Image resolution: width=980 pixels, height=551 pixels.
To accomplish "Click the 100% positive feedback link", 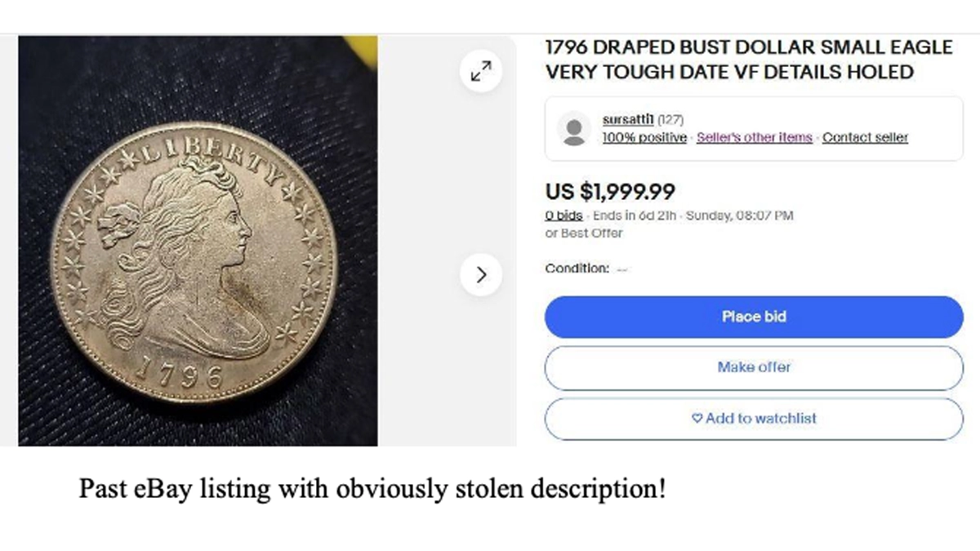I will 644,137.
